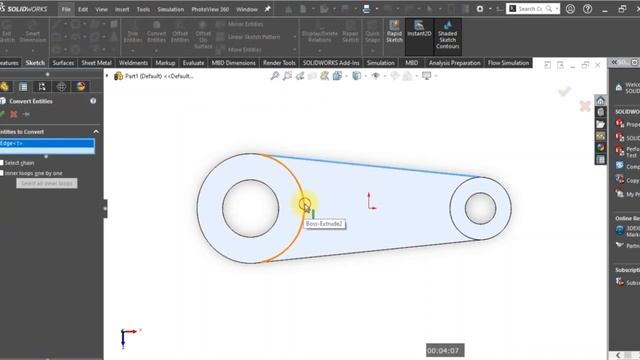Open the Window menu
640x360 pixels.
(x=247, y=9)
